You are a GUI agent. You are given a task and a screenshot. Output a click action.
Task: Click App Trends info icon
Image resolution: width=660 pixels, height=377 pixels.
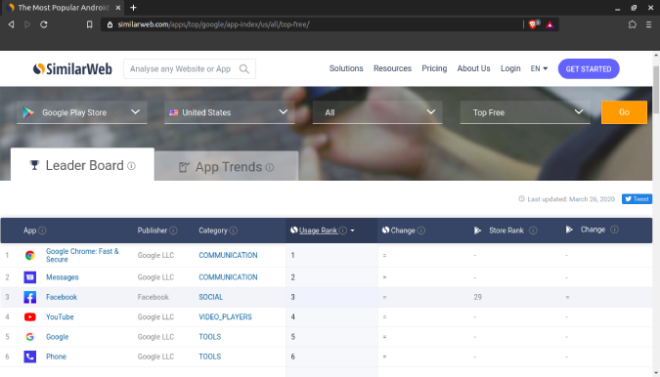(270, 167)
